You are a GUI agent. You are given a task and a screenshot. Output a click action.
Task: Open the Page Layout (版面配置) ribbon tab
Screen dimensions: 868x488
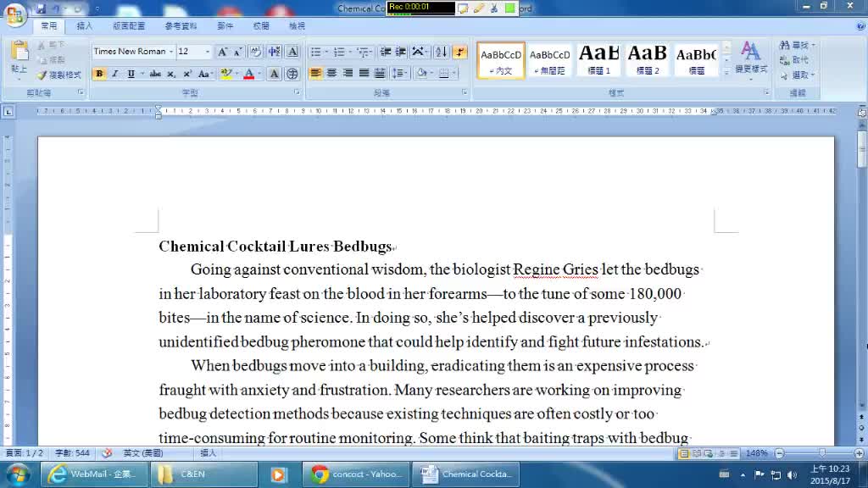[129, 26]
